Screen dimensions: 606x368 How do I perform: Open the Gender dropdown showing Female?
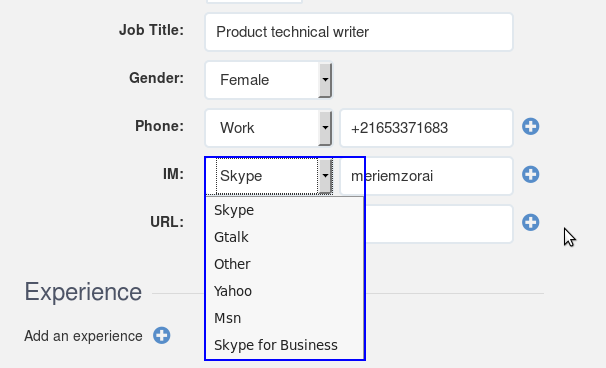coord(269,80)
